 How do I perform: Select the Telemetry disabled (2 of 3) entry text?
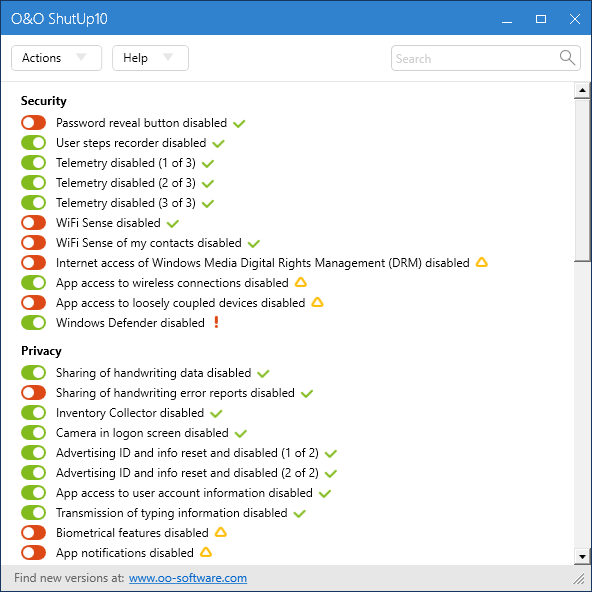coord(126,183)
